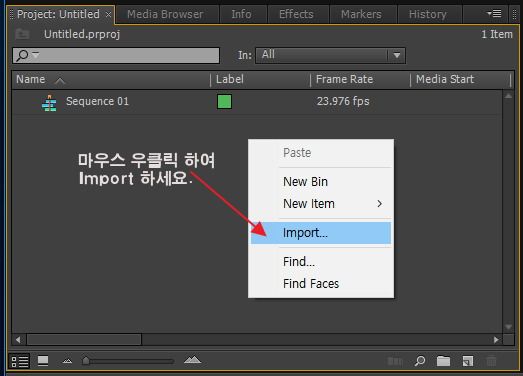The height and width of the screenshot is (376, 523).
Task: Click the Media Start column header
Action: pyautogui.click(x=445, y=79)
